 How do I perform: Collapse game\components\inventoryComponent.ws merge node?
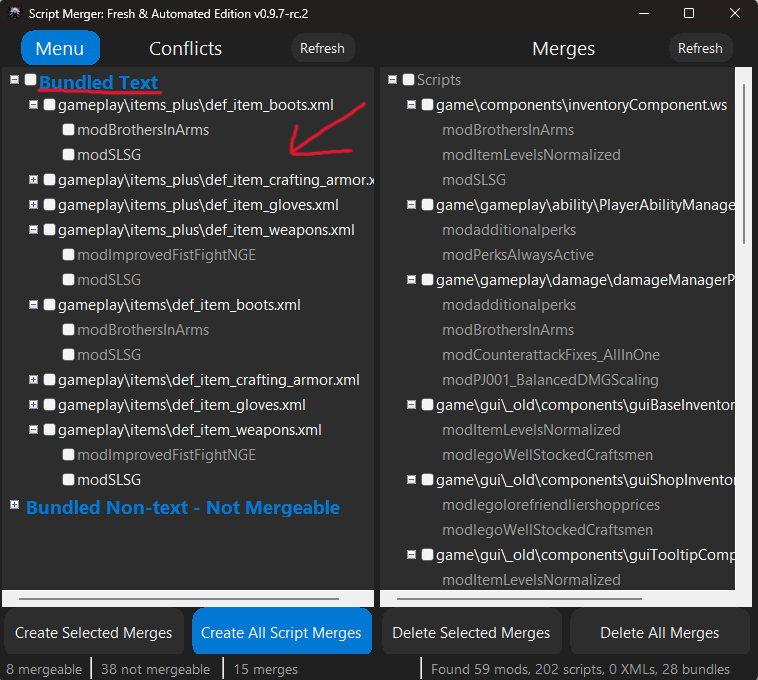tap(411, 105)
